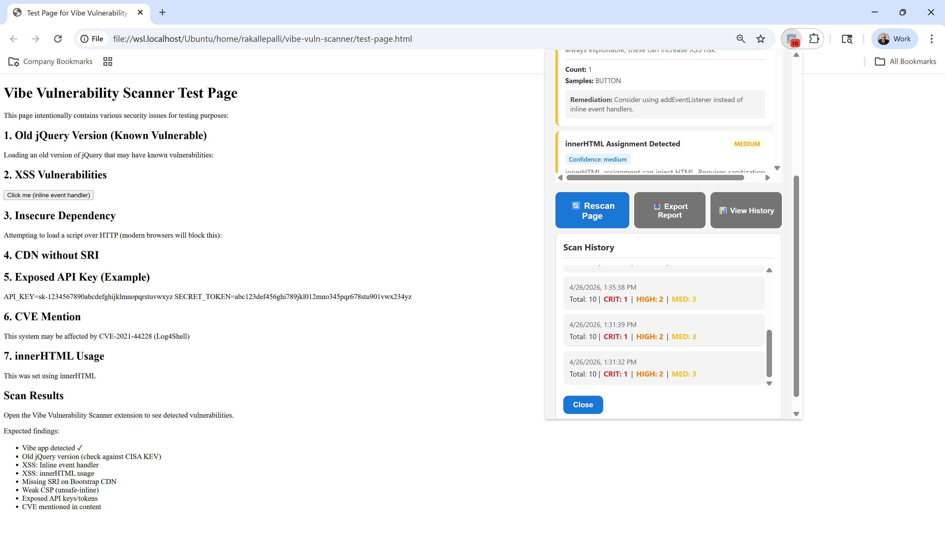Image resolution: width=945 pixels, height=560 pixels.
Task: Click the Export Report button
Action: pos(669,210)
